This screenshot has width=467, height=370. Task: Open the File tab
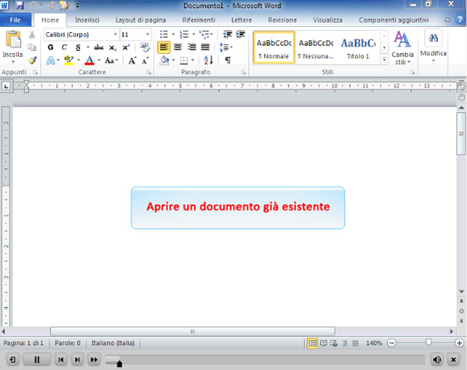[15, 20]
